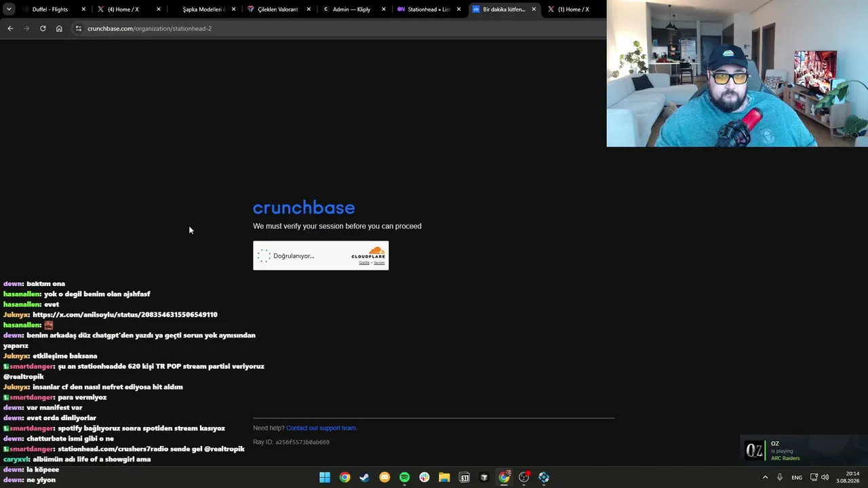868x488 pixels.
Task: View site information for crunchbase.com
Action: click(x=79, y=28)
